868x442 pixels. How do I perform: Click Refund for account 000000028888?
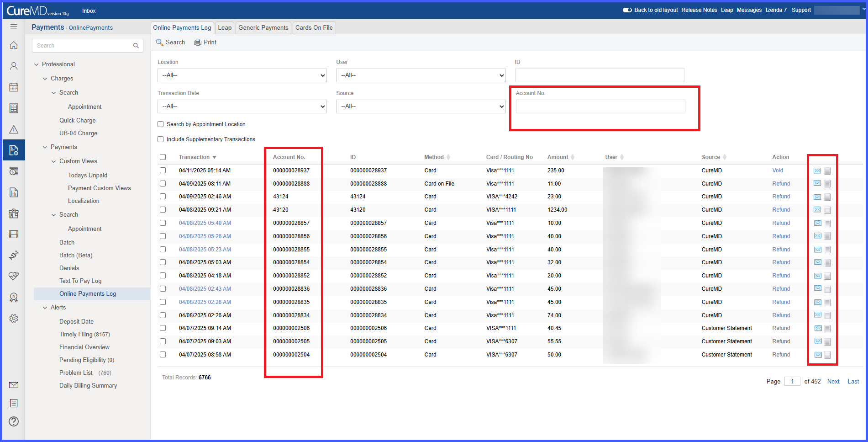click(781, 184)
